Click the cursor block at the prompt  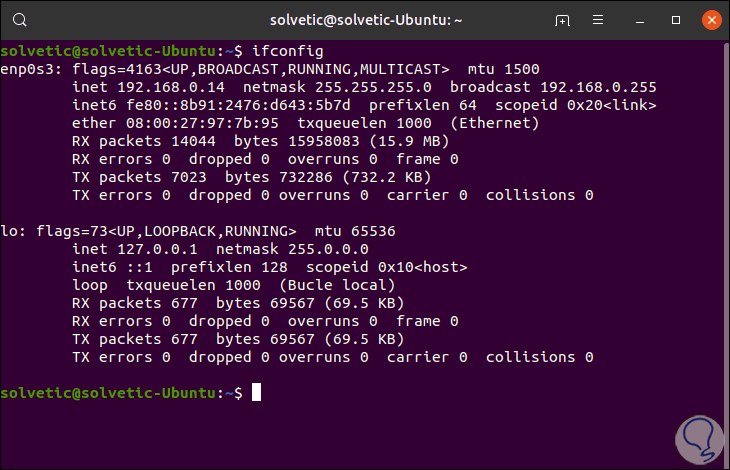click(257, 393)
